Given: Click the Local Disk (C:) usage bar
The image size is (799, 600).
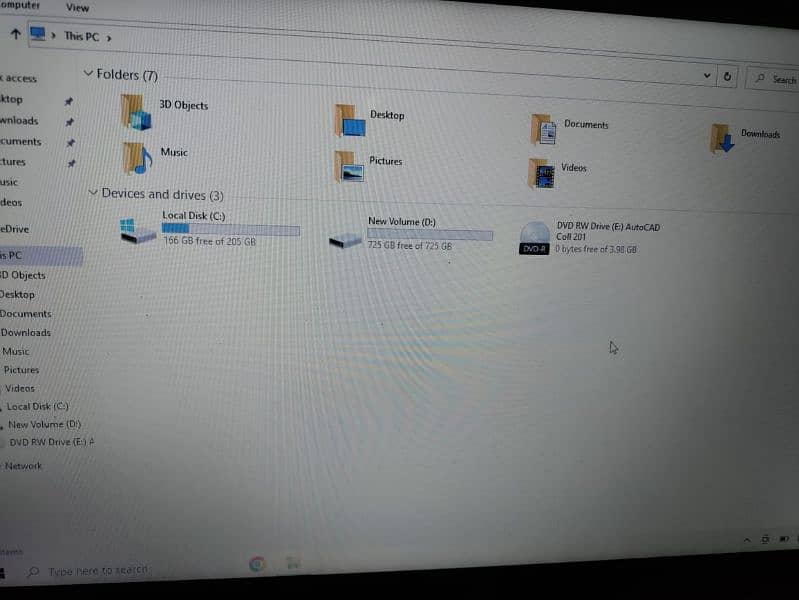Looking at the screenshot, I should click(x=230, y=230).
